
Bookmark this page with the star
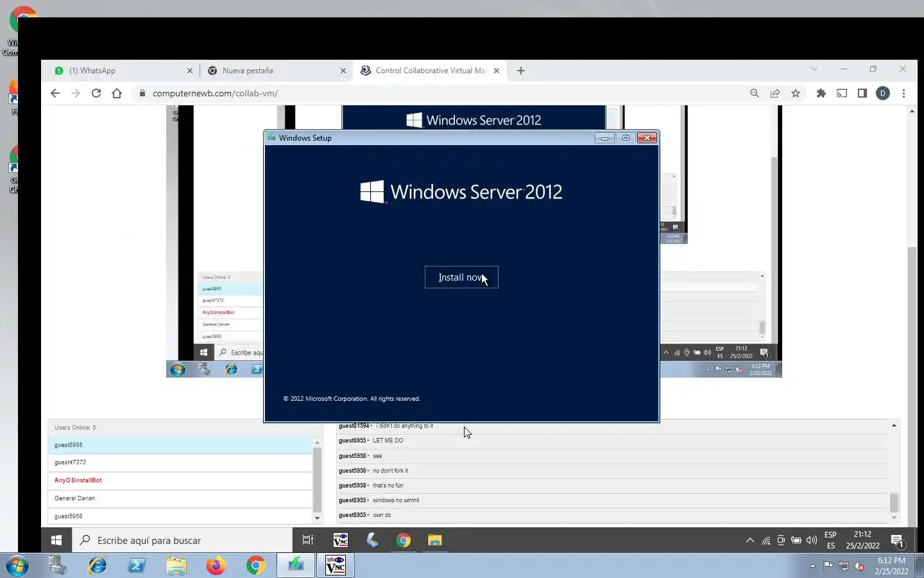pyautogui.click(x=796, y=93)
